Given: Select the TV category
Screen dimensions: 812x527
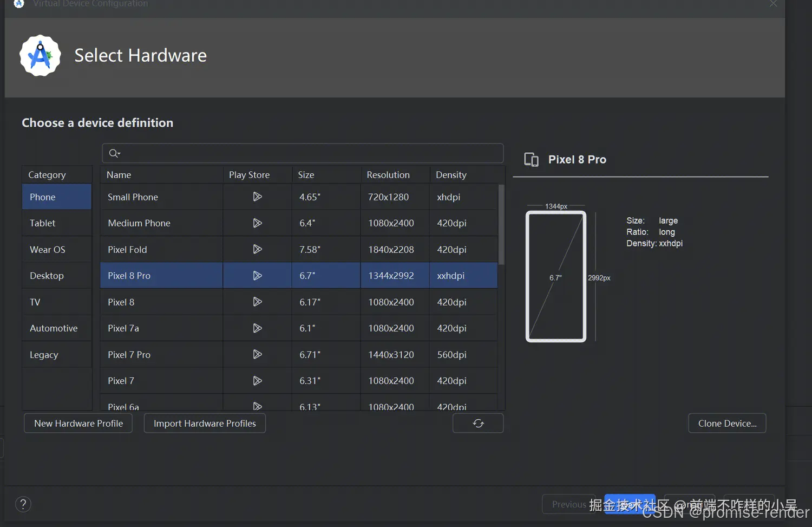Looking at the screenshot, I should click(x=57, y=302).
